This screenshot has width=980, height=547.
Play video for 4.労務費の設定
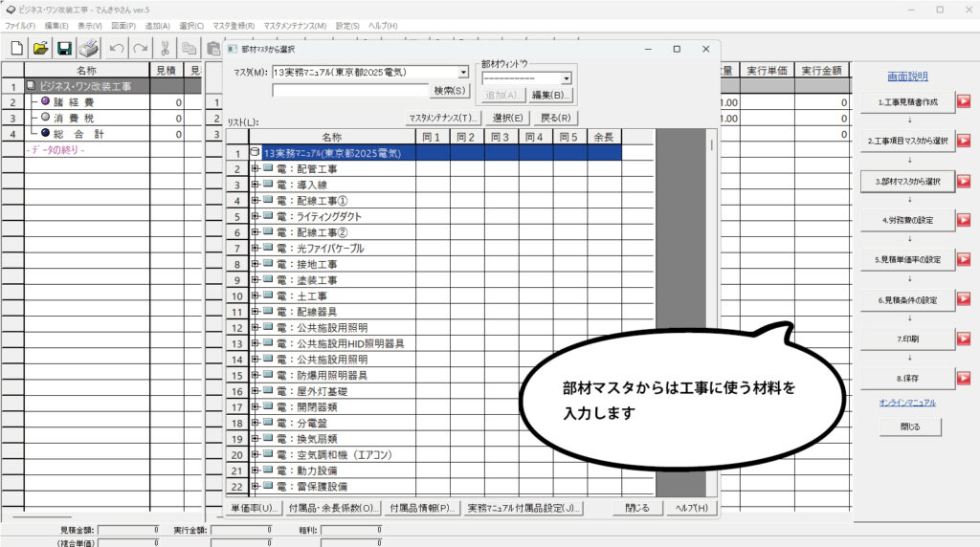point(964,220)
